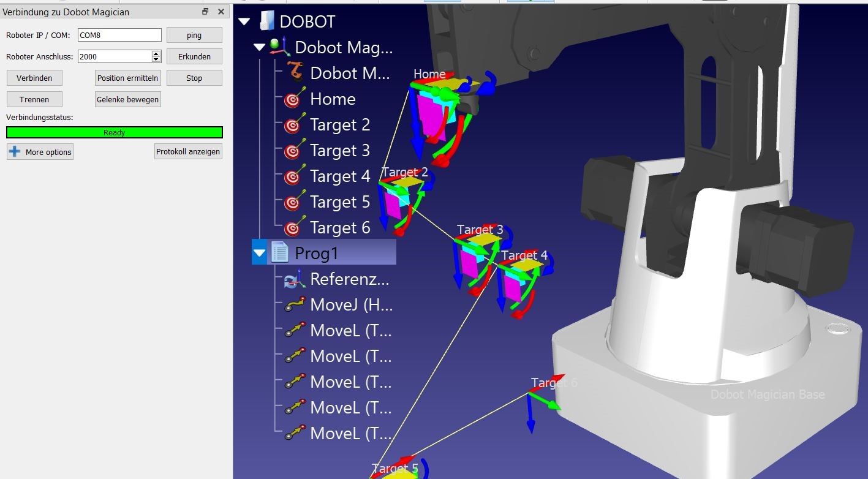This screenshot has width=868, height=479.
Task: Click the Gelenke bewegen button
Action: [x=127, y=99]
